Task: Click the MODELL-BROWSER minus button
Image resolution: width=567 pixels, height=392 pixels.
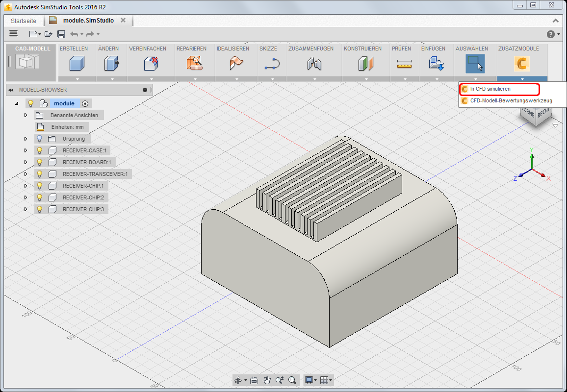Action: point(145,90)
